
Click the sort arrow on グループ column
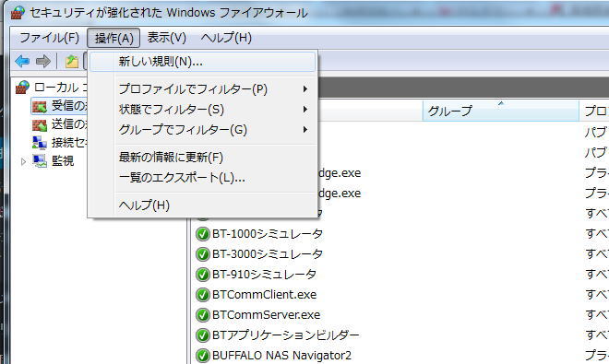pos(501,103)
